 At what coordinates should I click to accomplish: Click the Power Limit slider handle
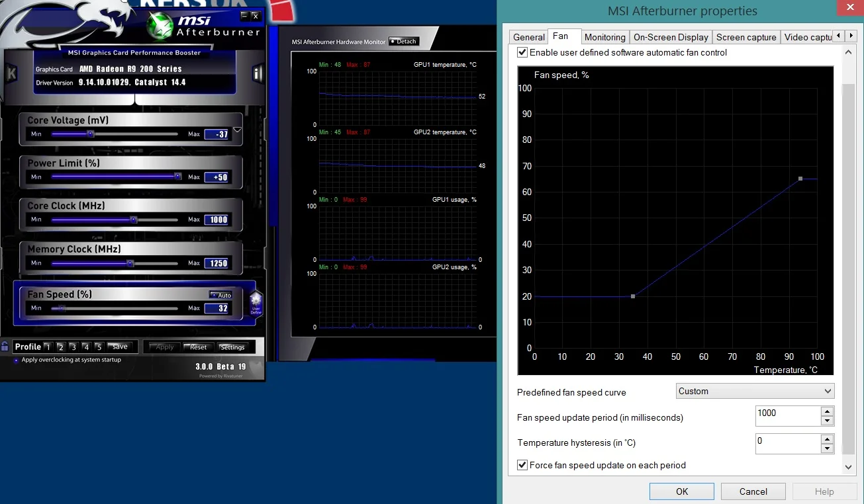pos(177,177)
